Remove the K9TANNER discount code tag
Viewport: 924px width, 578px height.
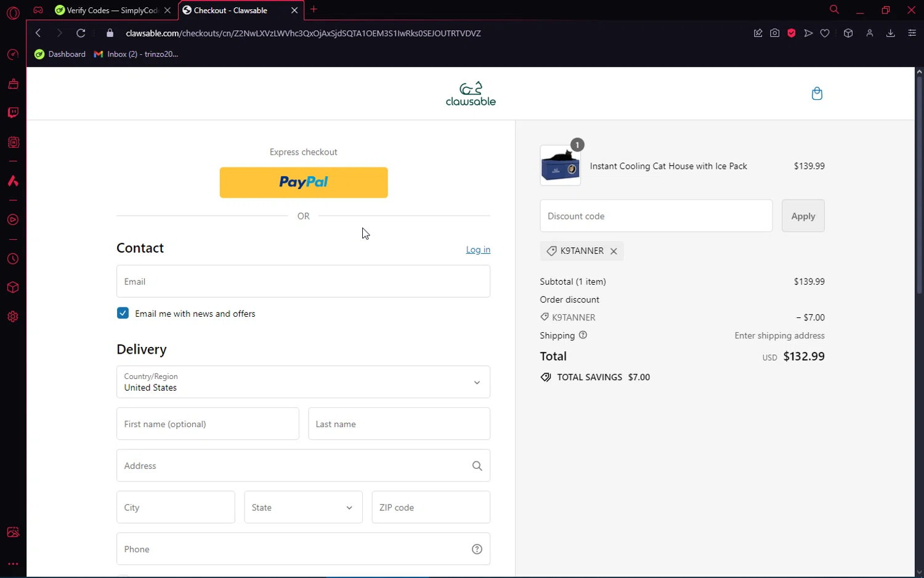pos(614,251)
